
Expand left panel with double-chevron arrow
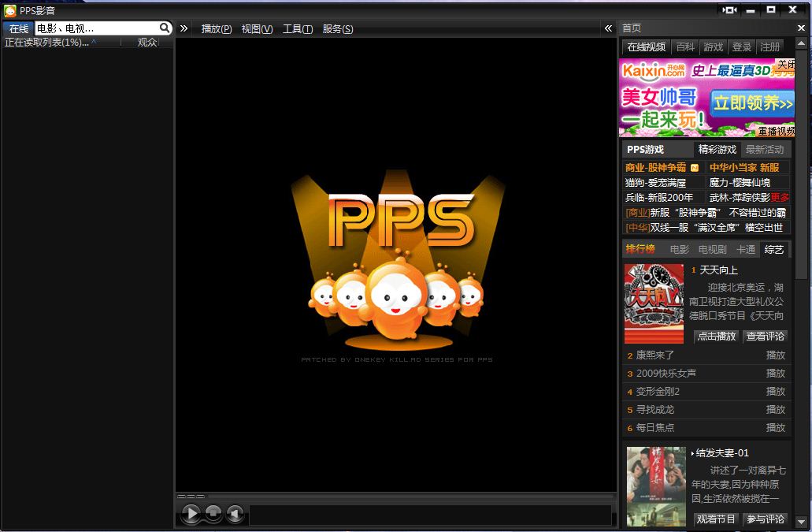point(184,28)
